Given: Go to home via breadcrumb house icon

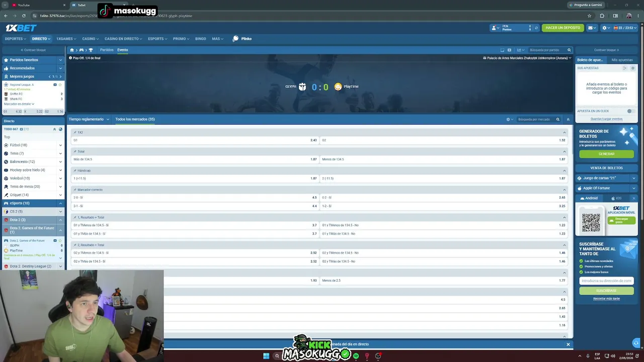Looking at the screenshot, I should [x=72, y=50].
